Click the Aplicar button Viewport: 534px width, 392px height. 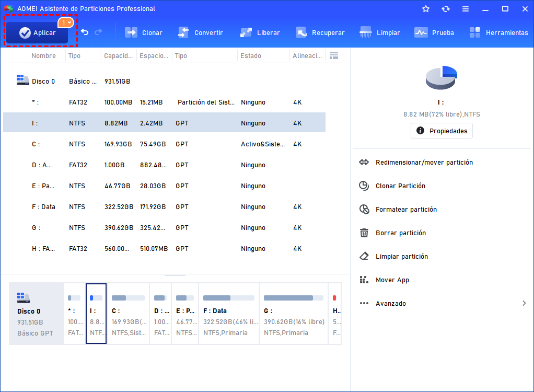(37, 33)
